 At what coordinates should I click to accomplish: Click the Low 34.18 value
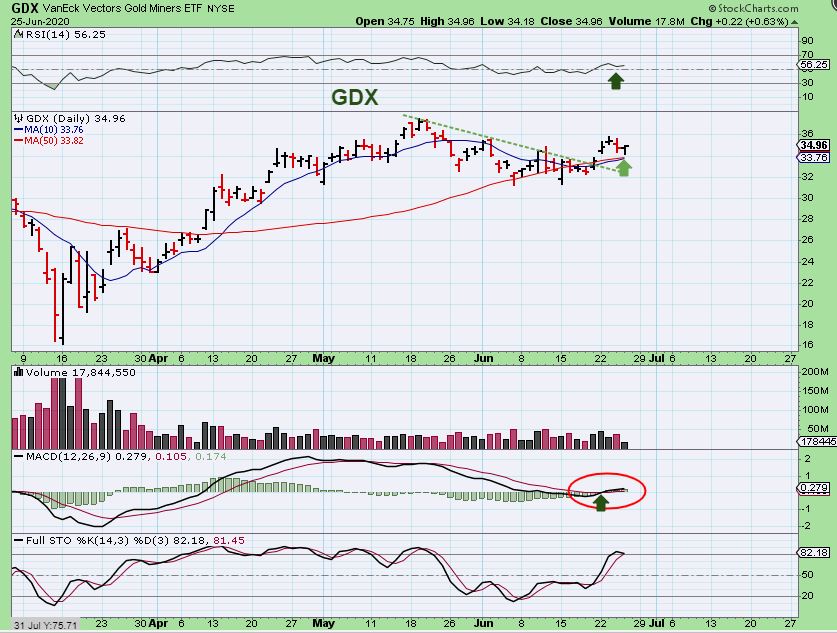pos(508,21)
